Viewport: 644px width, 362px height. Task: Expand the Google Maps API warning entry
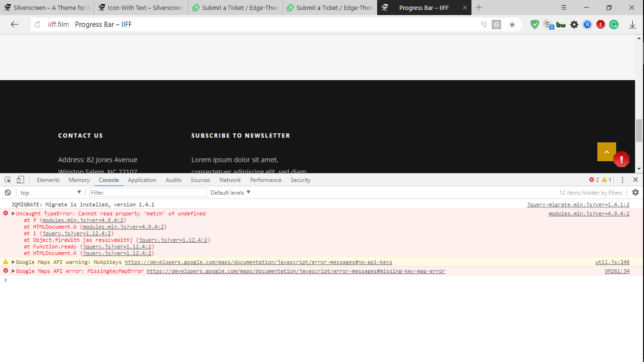14,262
